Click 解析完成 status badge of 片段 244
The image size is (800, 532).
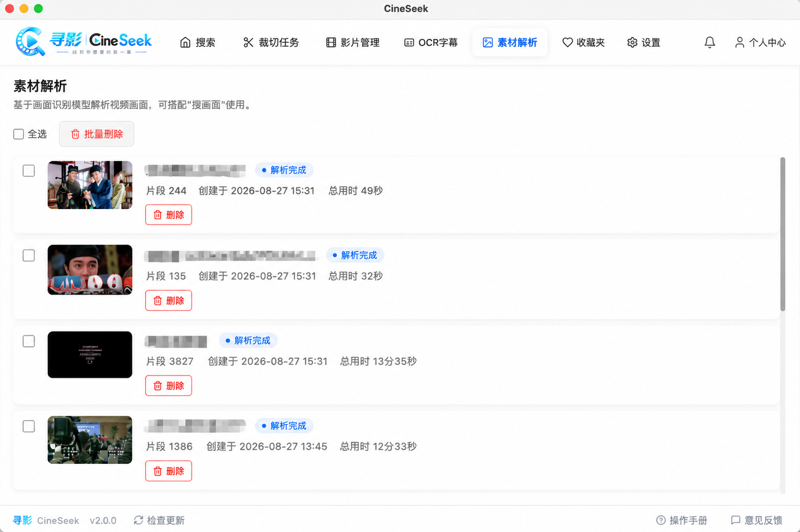coord(284,170)
